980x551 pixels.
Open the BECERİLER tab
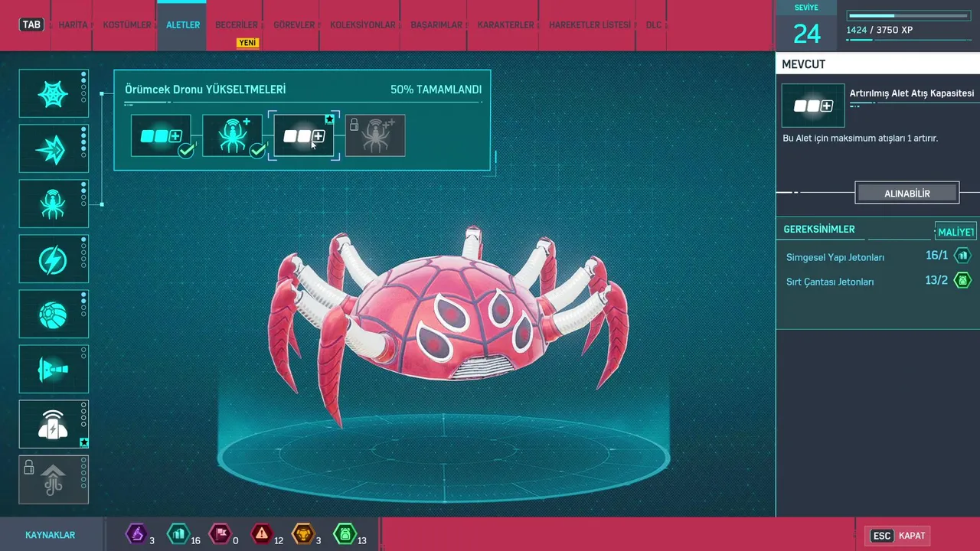(x=237, y=25)
